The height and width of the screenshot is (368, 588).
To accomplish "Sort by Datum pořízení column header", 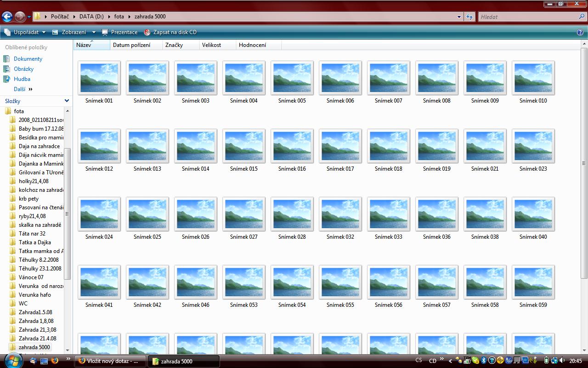I will point(131,45).
